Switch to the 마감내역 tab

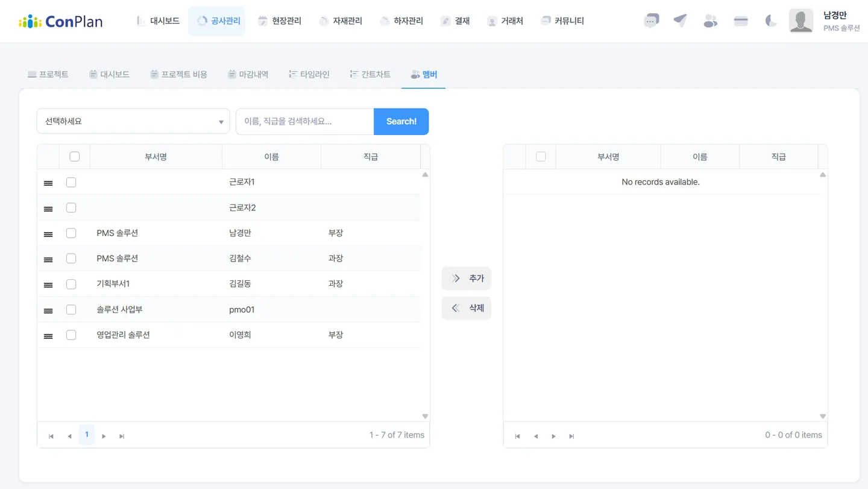(248, 74)
